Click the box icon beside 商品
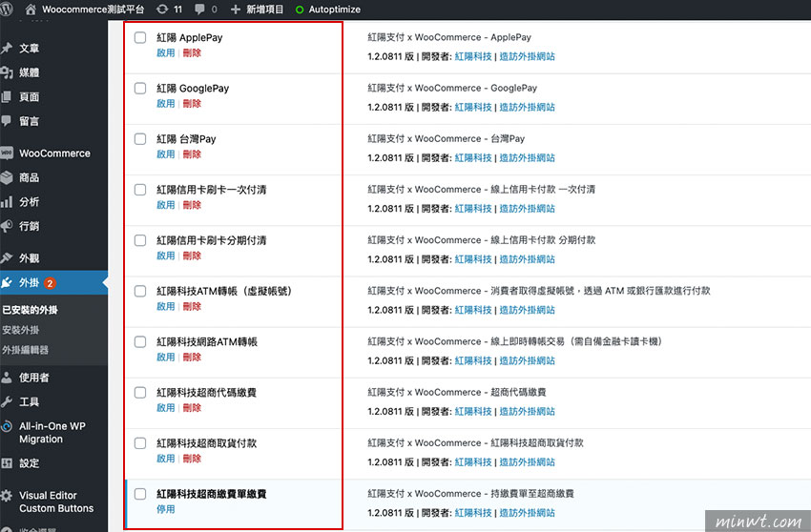Image resolution: width=811 pixels, height=532 pixels. (x=7, y=177)
